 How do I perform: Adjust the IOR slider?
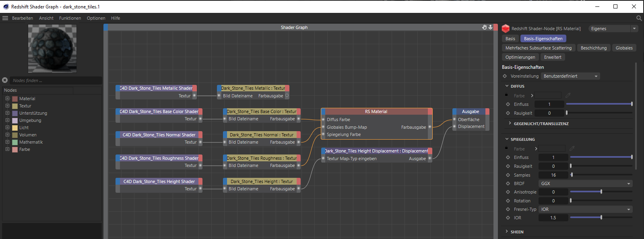601,218
